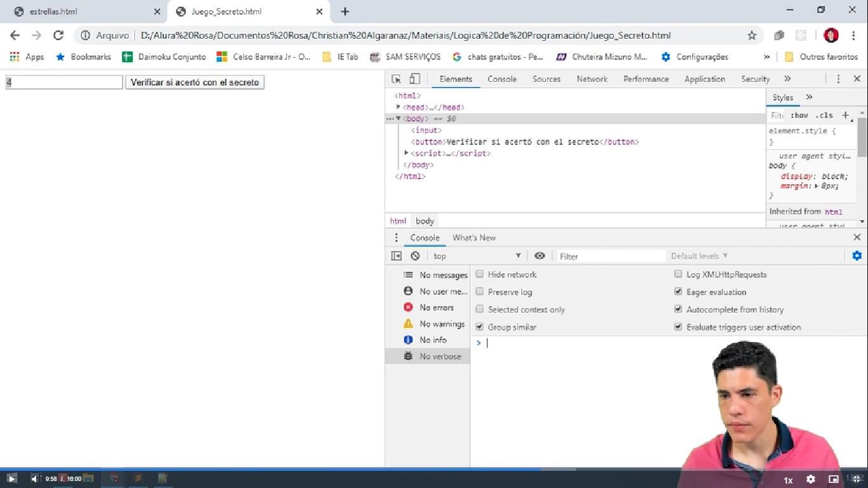
Task: Select the inspect element picker icon
Action: tap(397, 79)
